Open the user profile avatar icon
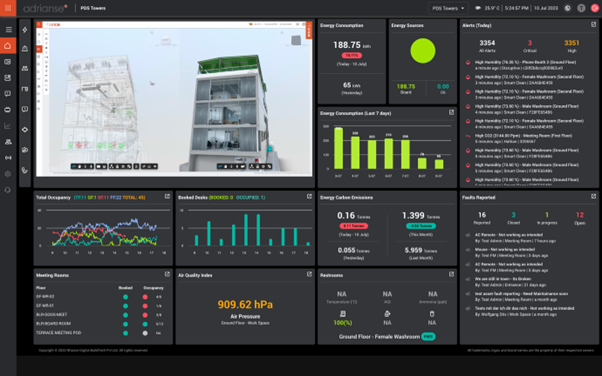The image size is (602, 376). click(x=581, y=8)
